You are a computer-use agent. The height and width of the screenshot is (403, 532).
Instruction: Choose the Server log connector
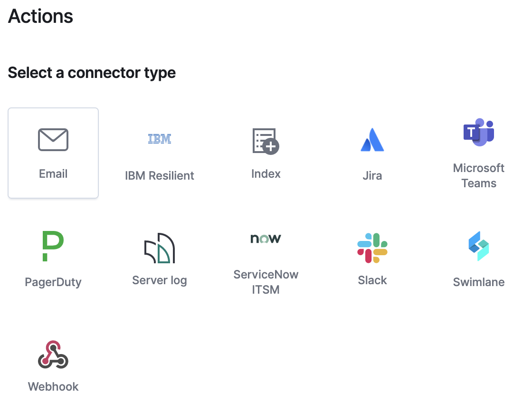click(x=160, y=259)
